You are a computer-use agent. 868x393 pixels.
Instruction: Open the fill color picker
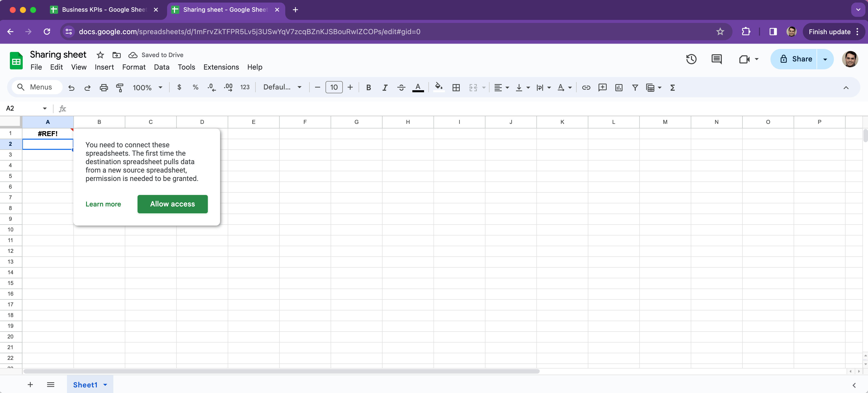pyautogui.click(x=438, y=87)
